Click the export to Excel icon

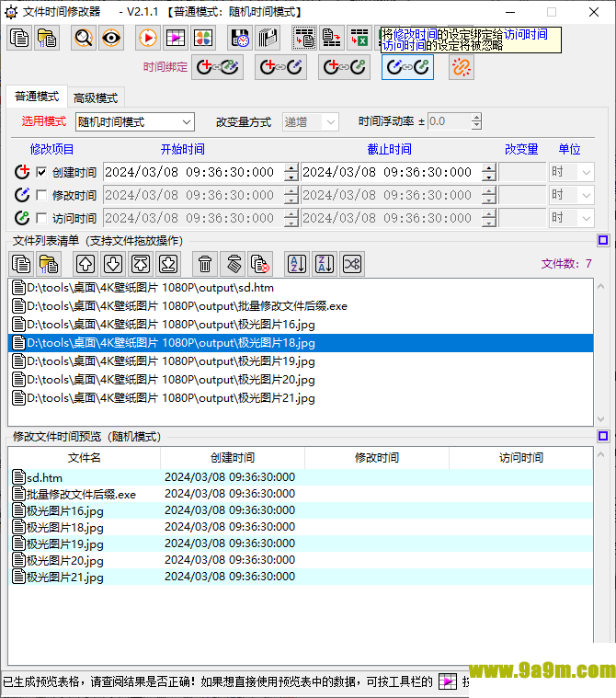click(359, 38)
